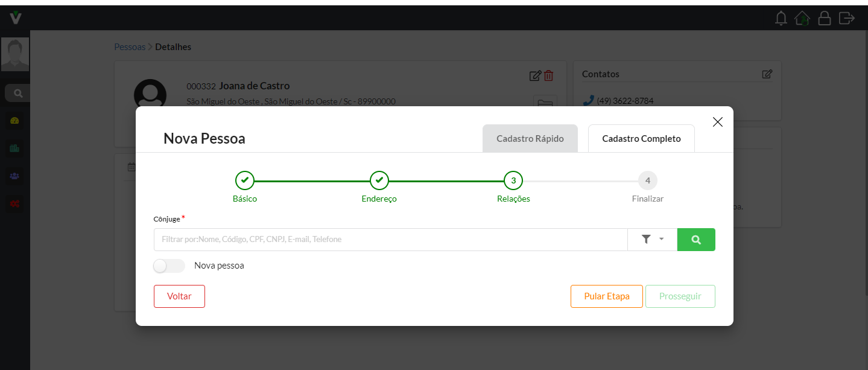868x370 pixels.
Task: Select the Cadastro Completo tab
Action: click(x=641, y=139)
